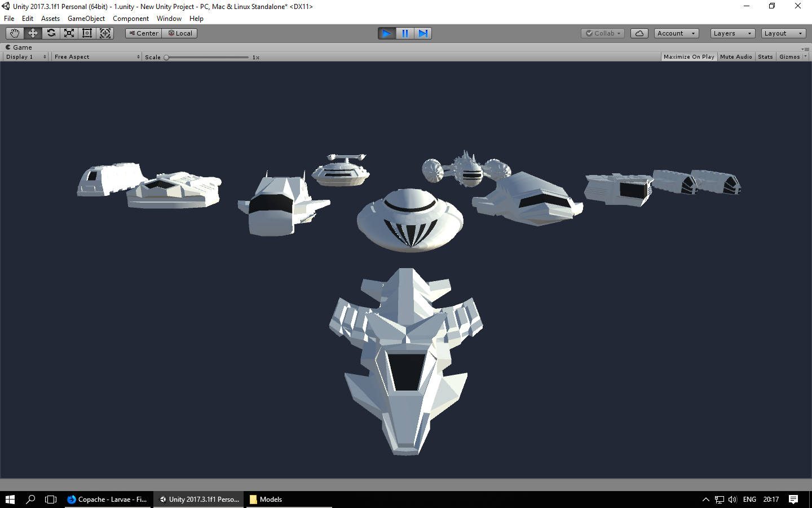Pause the running game

405,33
